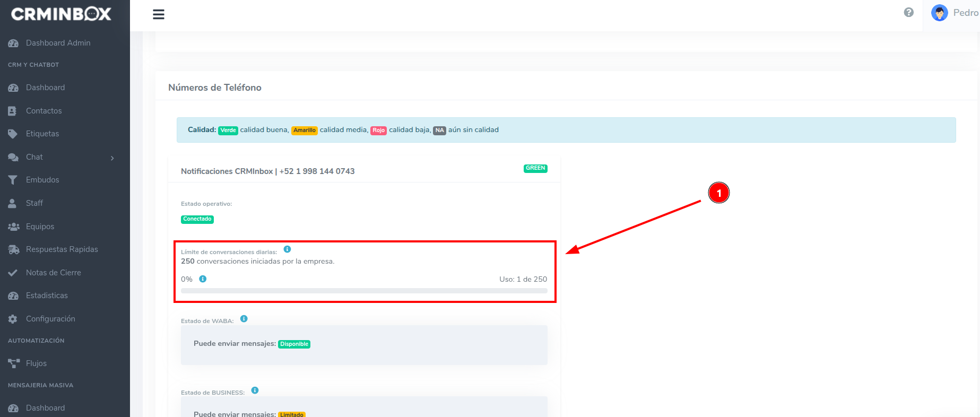Click the GREEN quality badge
Image resolution: width=980 pixels, height=417 pixels.
pyautogui.click(x=535, y=168)
